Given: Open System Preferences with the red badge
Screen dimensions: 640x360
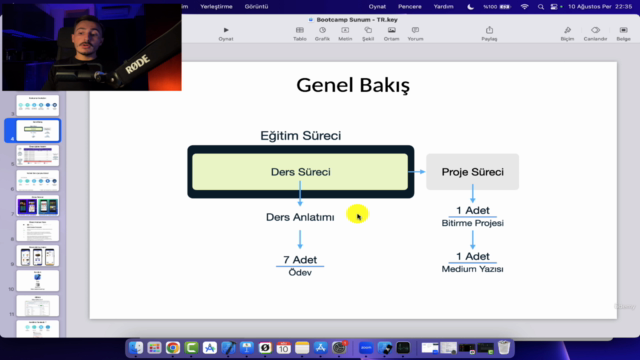Looking at the screenshot, I should click(x=339, y=348).
